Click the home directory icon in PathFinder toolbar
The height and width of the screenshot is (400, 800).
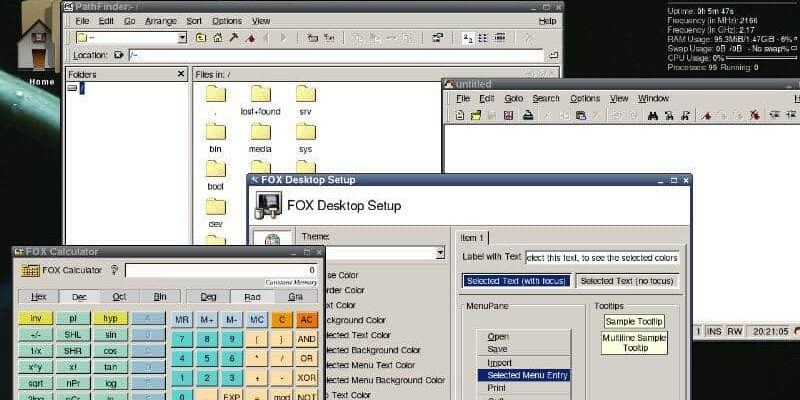[217, 38]
